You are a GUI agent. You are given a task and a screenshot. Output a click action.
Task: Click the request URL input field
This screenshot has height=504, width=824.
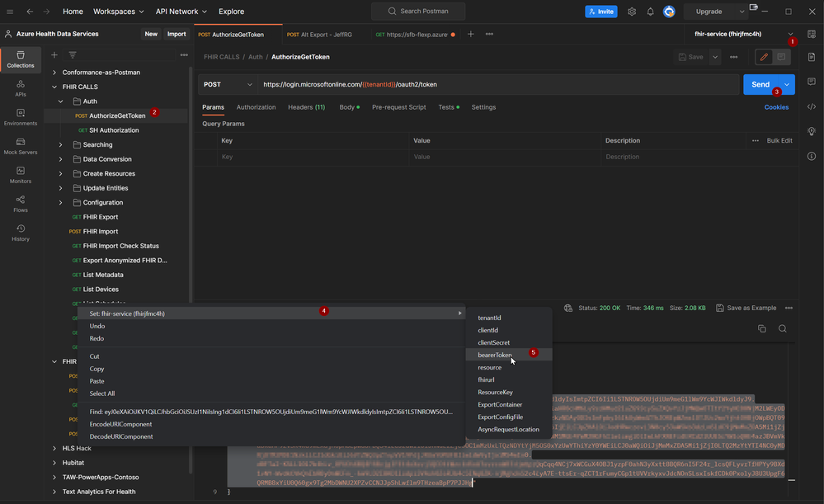(x=498, y=85)
